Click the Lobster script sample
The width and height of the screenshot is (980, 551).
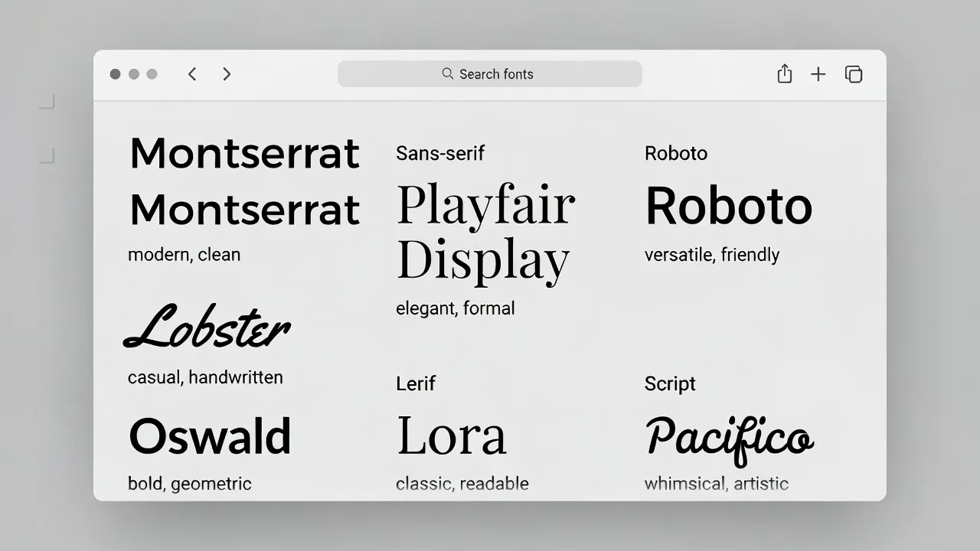click(x=207, y=328)
